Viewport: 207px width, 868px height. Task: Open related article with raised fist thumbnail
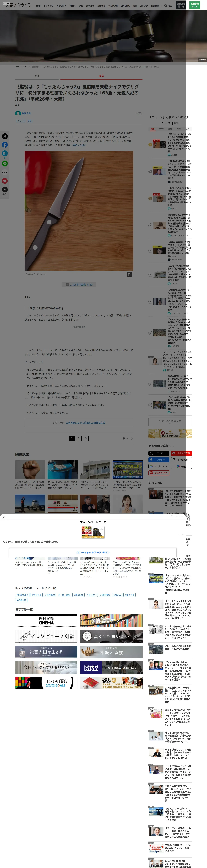click(x=30, y=470)
